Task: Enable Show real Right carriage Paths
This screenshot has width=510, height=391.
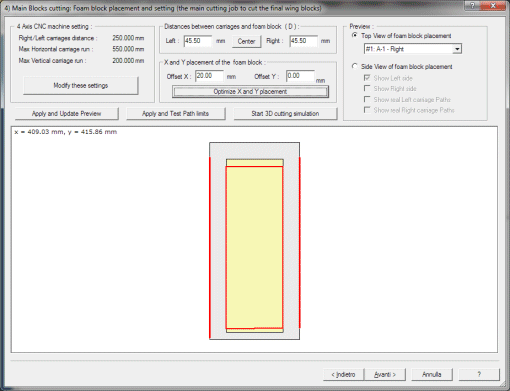Action: coord(367,110)
